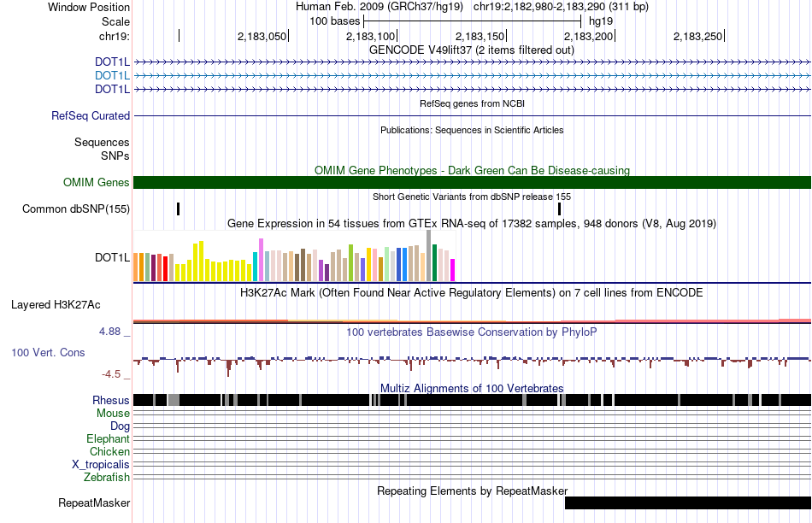Image resolution: width=812 pixels, height=523 pixels.
Task: Click the hg19 text beside the scale bar
Action: click(601, 21)
